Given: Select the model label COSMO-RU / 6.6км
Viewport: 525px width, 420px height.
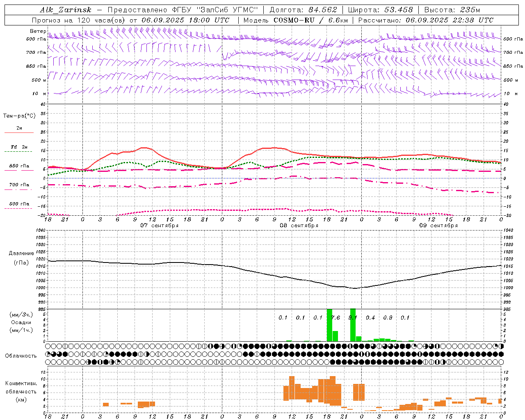Looking at the screenshot, I should [x=310, y=20].
